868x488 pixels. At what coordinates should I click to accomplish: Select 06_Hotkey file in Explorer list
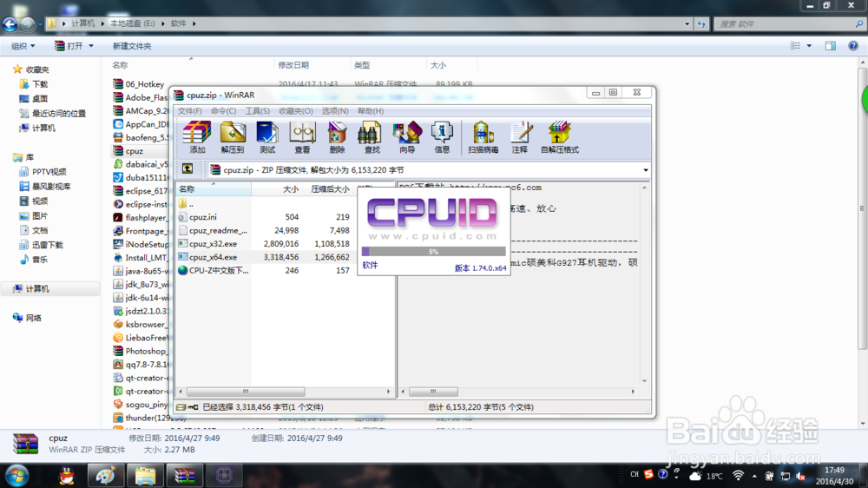[139, 84]
